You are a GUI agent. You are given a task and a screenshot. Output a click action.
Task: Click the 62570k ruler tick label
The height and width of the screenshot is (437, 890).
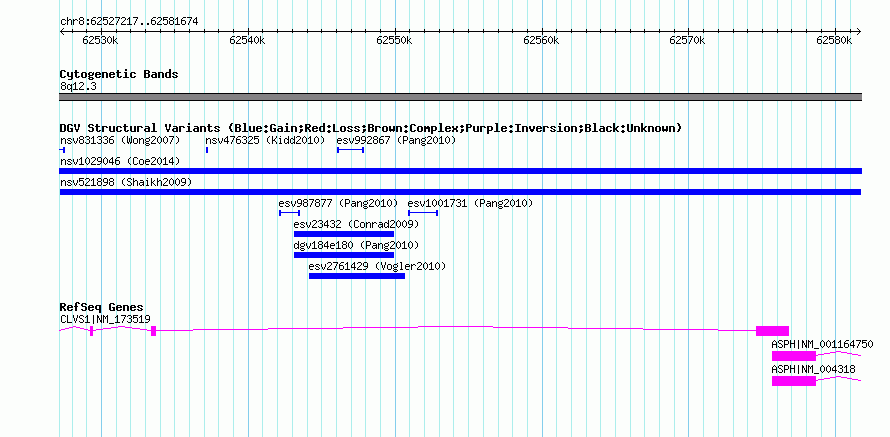pos(687,40)
